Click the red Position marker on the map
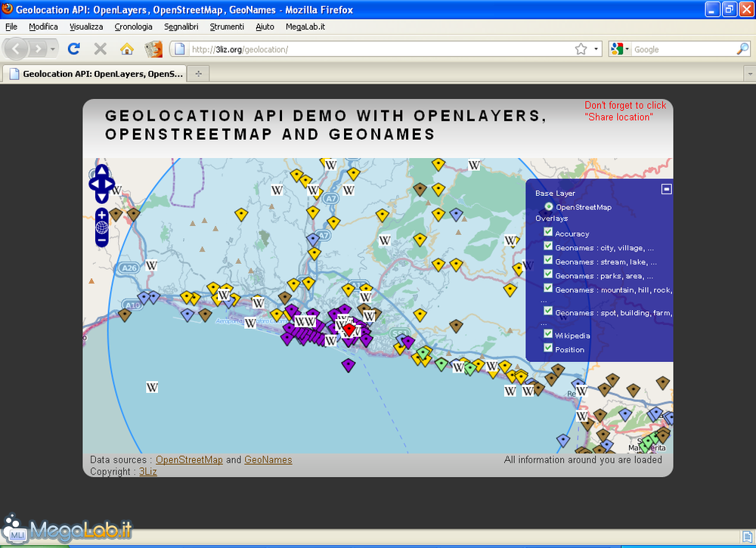 click(349, 330)
